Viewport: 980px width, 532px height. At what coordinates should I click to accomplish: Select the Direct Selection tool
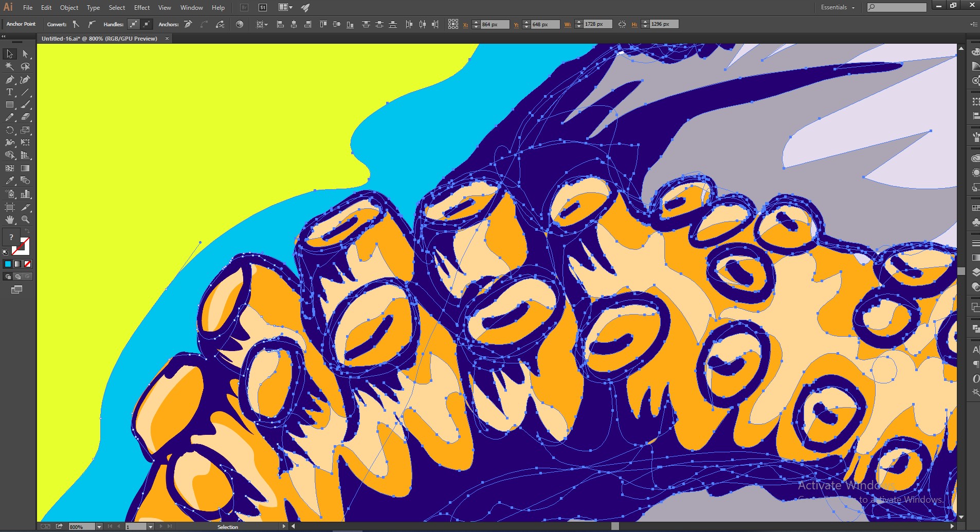(25, 54)
